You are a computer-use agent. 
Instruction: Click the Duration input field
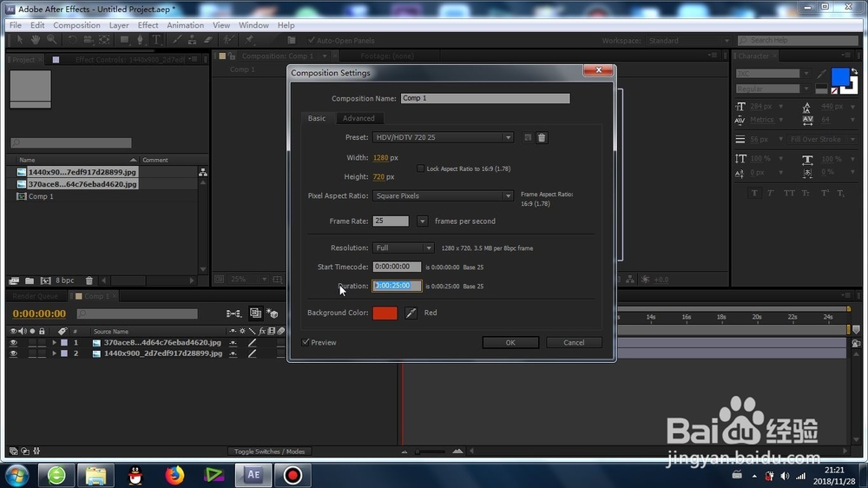397,286
